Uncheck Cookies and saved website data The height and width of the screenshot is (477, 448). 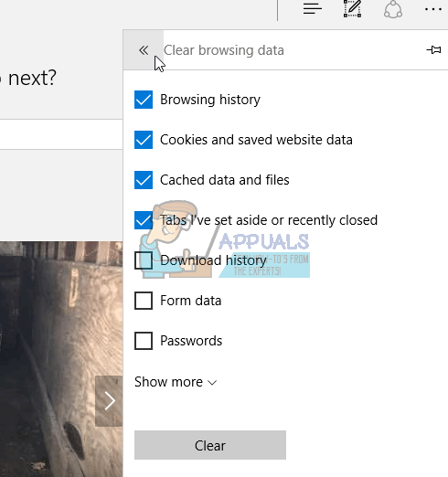click(x=144, y=140)
